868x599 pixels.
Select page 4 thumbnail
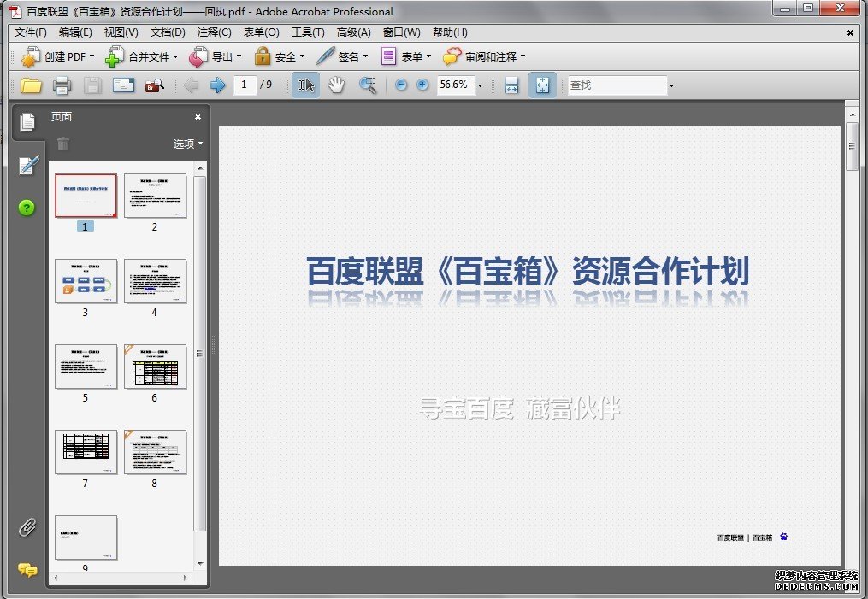pyautogui.click(x=155, y=281)
